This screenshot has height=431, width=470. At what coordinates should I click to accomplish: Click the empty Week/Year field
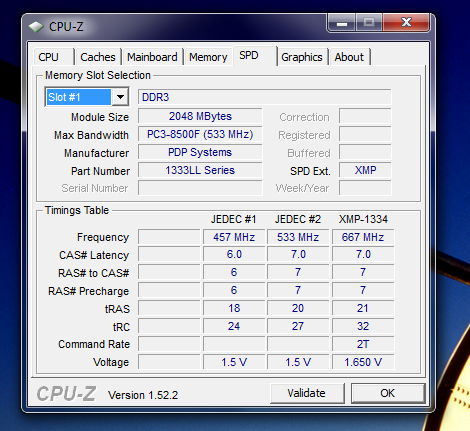coord(365,188)
